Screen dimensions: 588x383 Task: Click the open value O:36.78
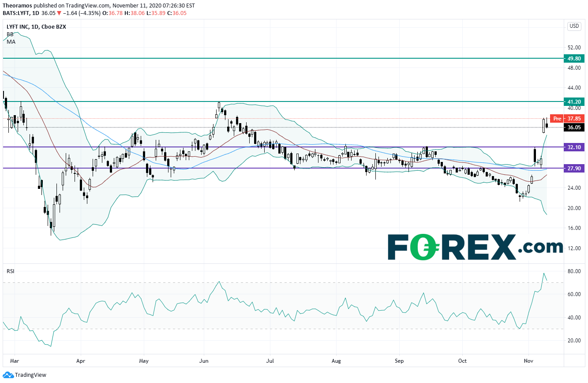tap(112, 13)
